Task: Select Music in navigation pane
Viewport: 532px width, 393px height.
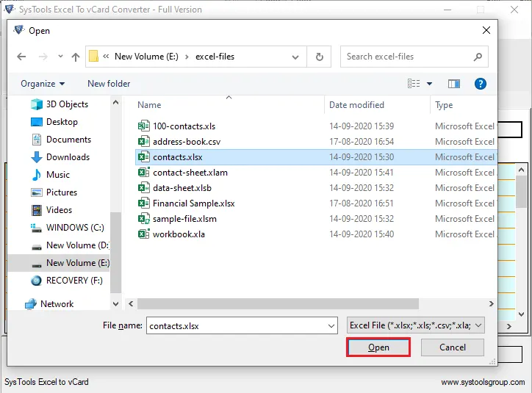Action: click(x=57, y=175)
